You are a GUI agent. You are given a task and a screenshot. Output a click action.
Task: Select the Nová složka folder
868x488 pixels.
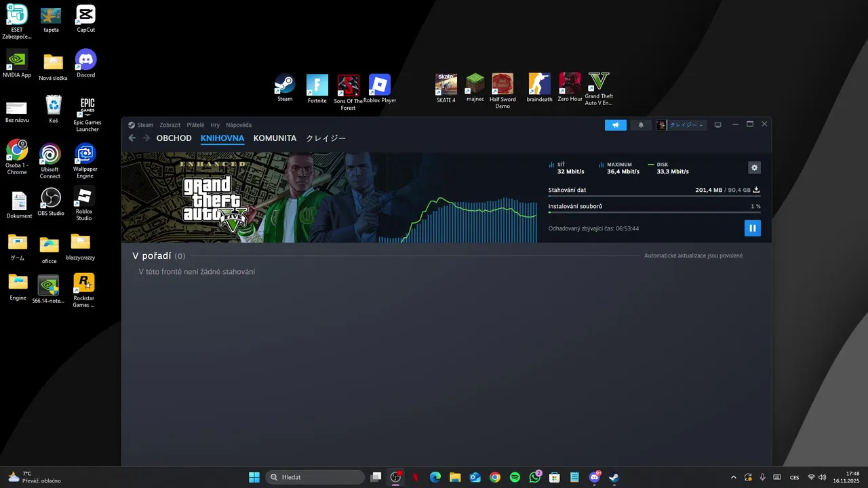tap(53, 68)
